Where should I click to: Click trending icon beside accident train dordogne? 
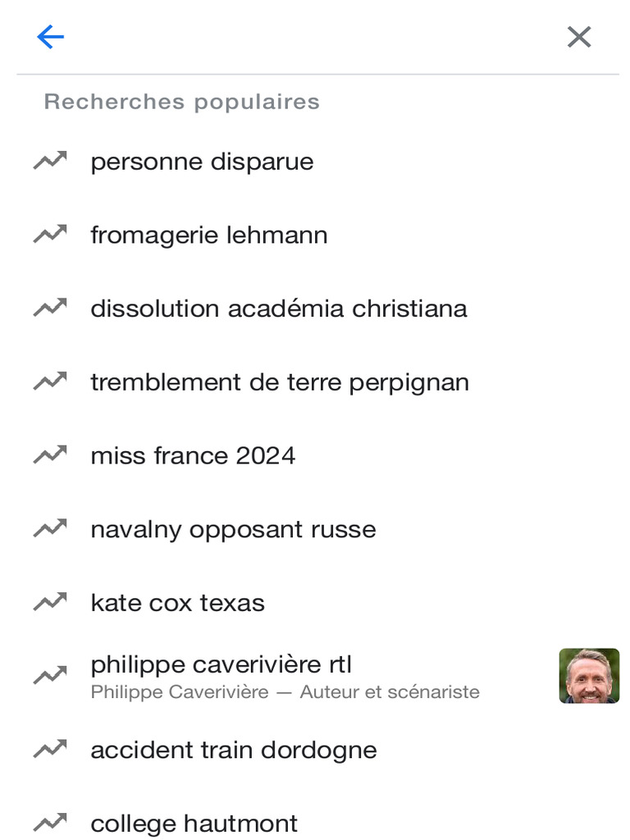[50, 749]
